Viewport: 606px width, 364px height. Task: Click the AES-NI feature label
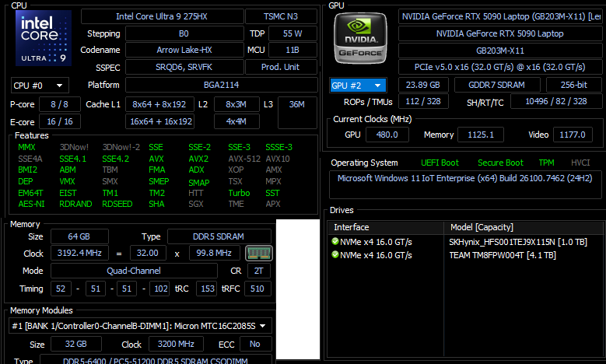click(x=31, y=204)
